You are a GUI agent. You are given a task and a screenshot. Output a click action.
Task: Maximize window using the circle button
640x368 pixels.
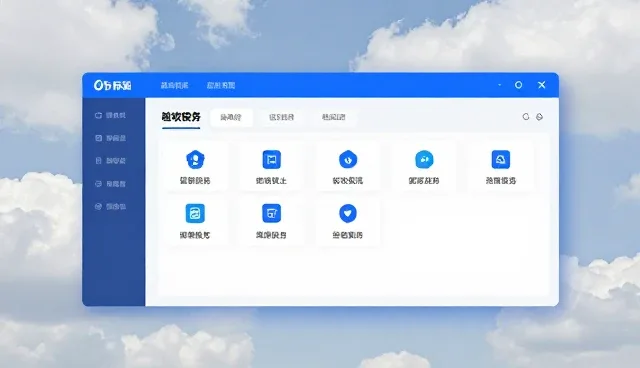(518, 85)
